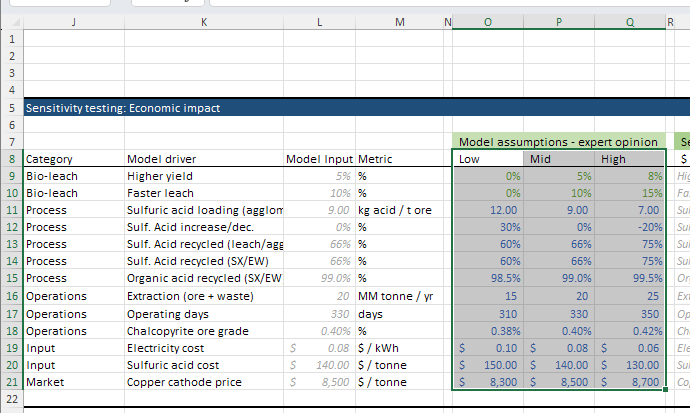Select column M header

click(400, 22)
